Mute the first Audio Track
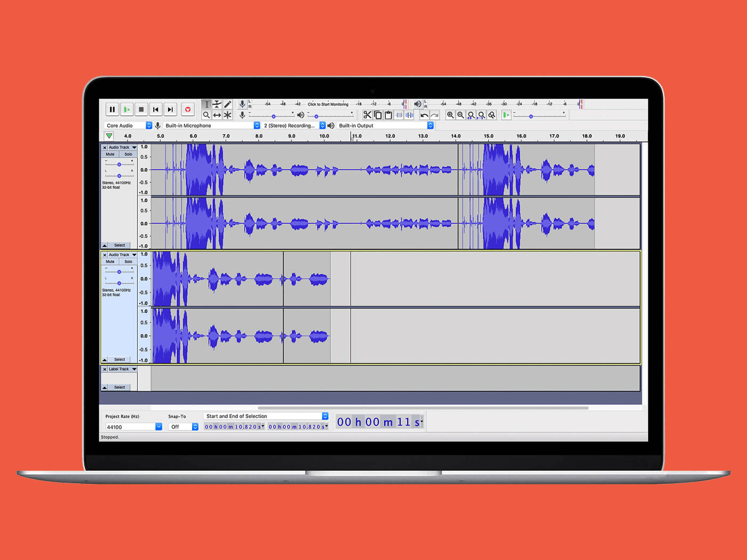 [110, 154]
